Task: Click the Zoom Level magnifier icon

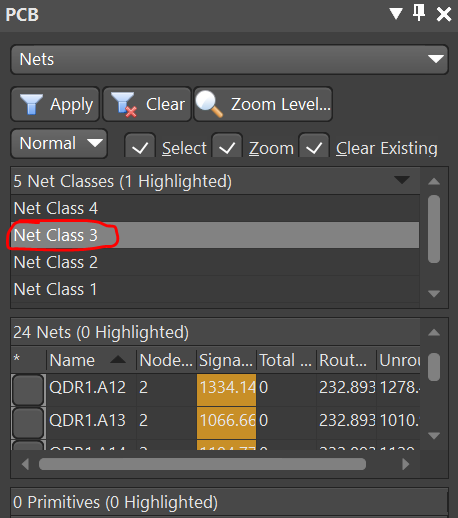Action: pyautogui.click(x=209, y=104)
